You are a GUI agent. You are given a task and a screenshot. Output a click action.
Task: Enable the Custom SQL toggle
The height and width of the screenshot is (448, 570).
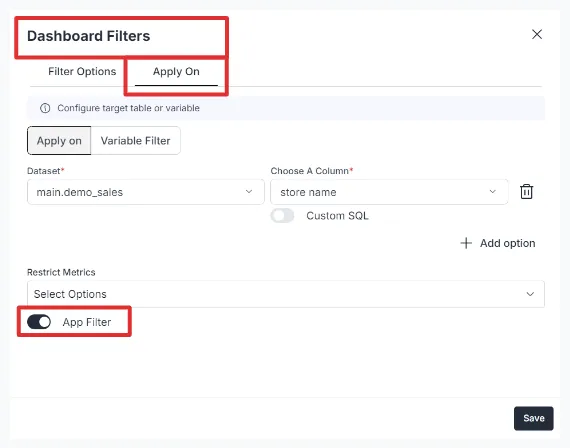click(x=282, y=216)
